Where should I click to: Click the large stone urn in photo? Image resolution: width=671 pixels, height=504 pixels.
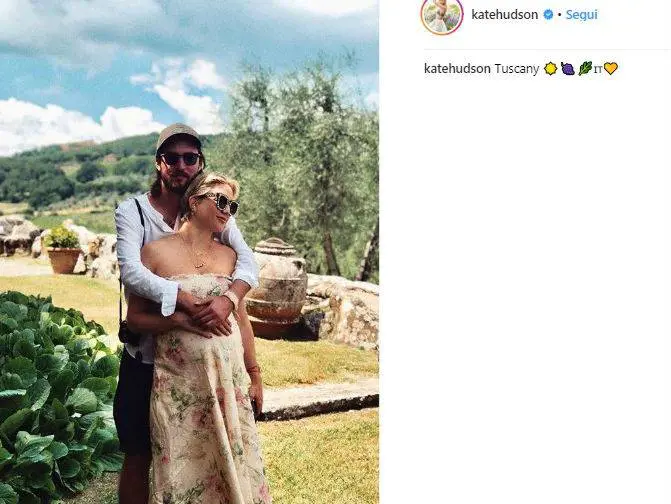pos(276,281)
